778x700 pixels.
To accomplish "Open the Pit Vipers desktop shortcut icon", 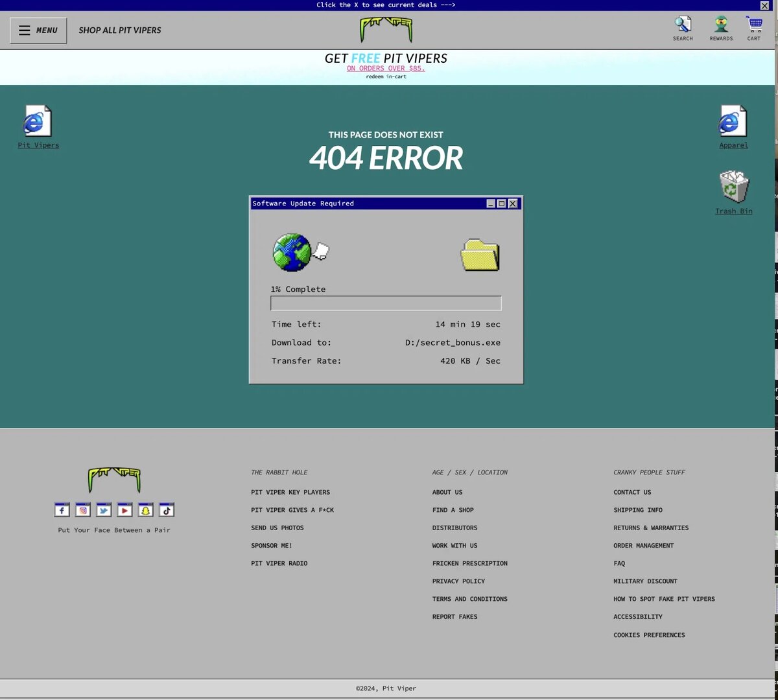I will [38, 121].
